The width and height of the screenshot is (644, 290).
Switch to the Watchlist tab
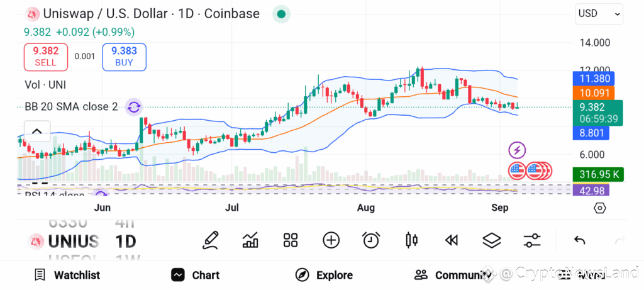[x=67, y=275]
